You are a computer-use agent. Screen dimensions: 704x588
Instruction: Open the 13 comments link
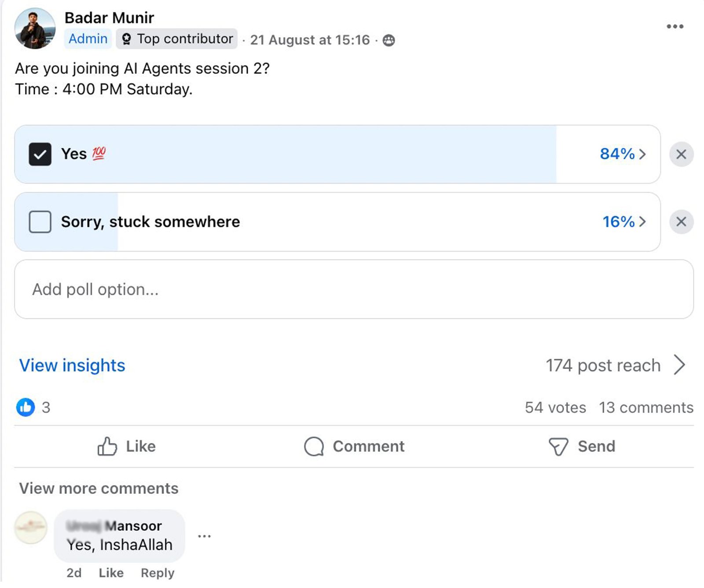[x=646, y=408]
